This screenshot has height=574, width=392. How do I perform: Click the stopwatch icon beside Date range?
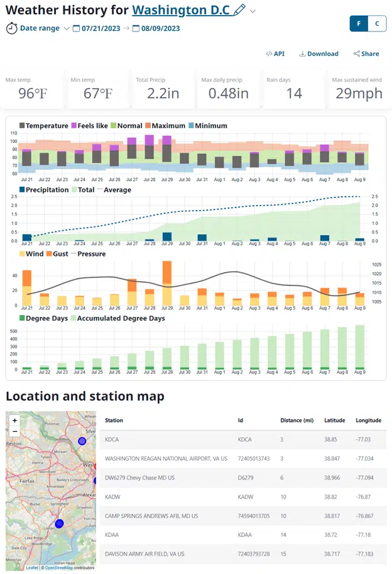coord(11,28)
